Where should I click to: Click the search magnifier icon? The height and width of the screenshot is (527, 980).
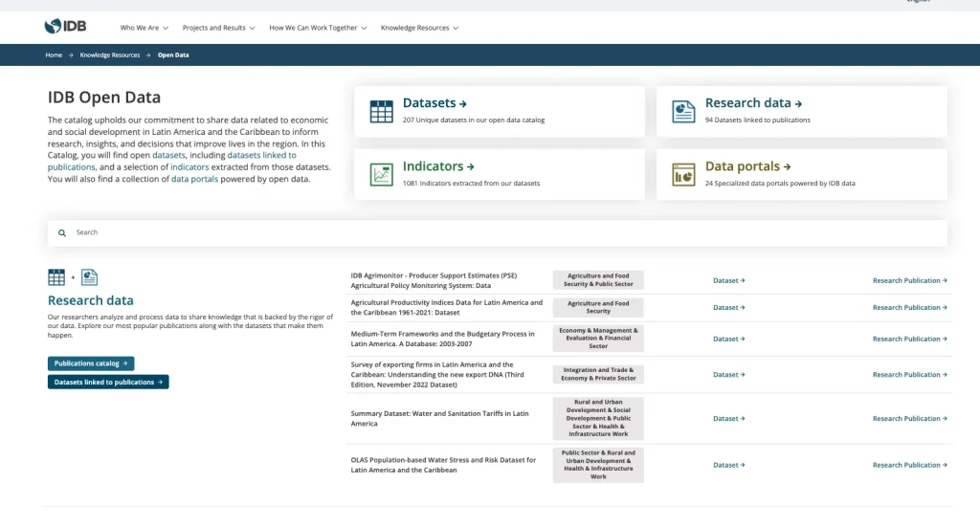point(62,233)
